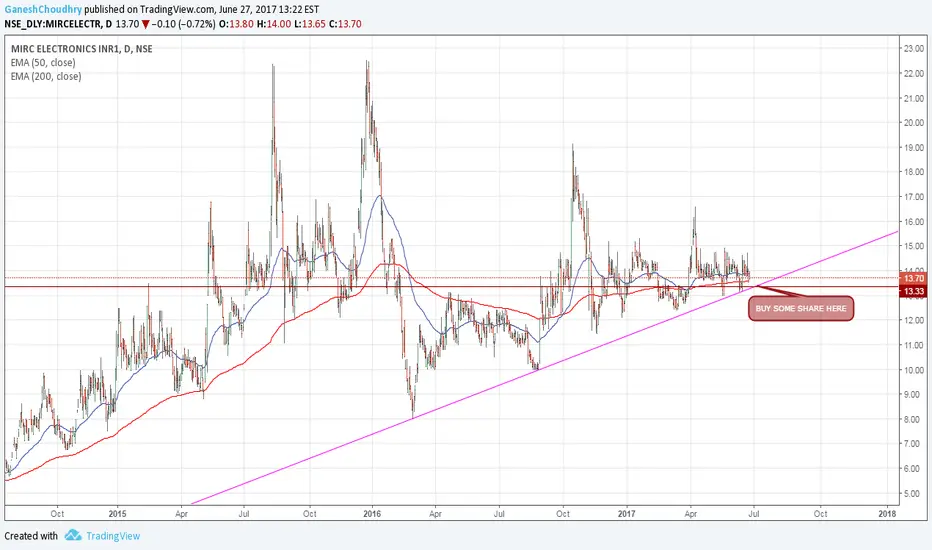Viewport: 932px width, 550px height.
Task: Click the 2017 label on time axis
Action: pos(626,513)
